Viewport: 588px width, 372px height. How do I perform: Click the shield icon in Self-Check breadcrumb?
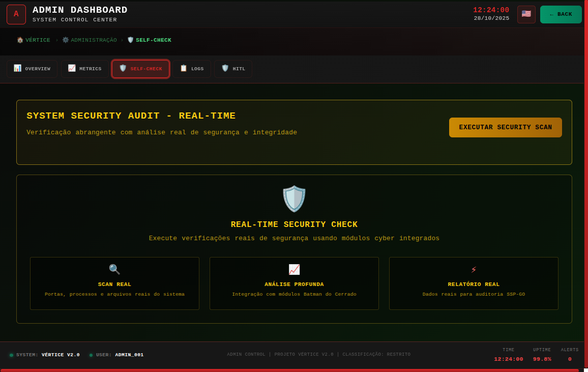click(130, 40)
